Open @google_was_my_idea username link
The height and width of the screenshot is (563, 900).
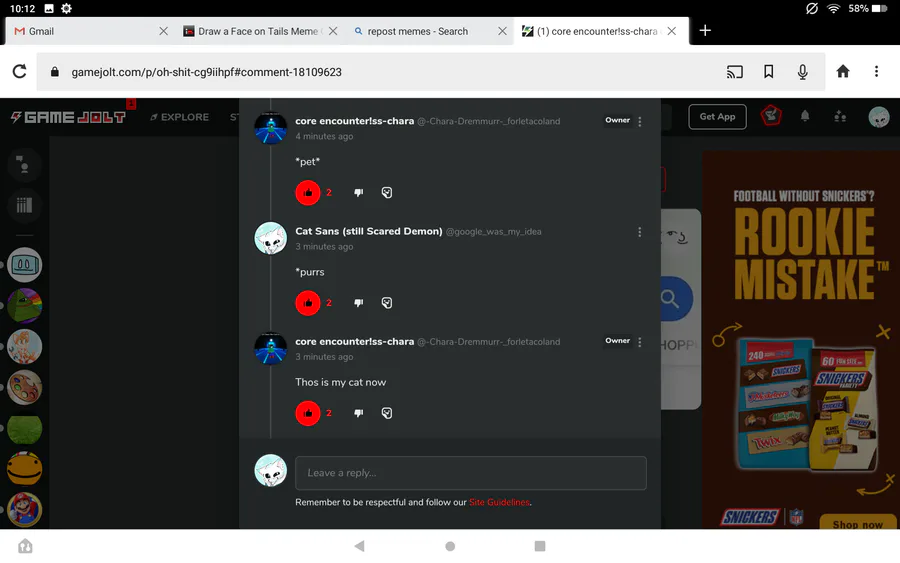[x=494, y=232]
